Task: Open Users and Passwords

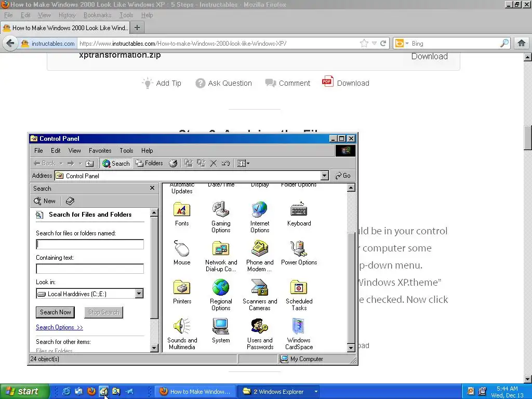Action: (x=260, y=334)
